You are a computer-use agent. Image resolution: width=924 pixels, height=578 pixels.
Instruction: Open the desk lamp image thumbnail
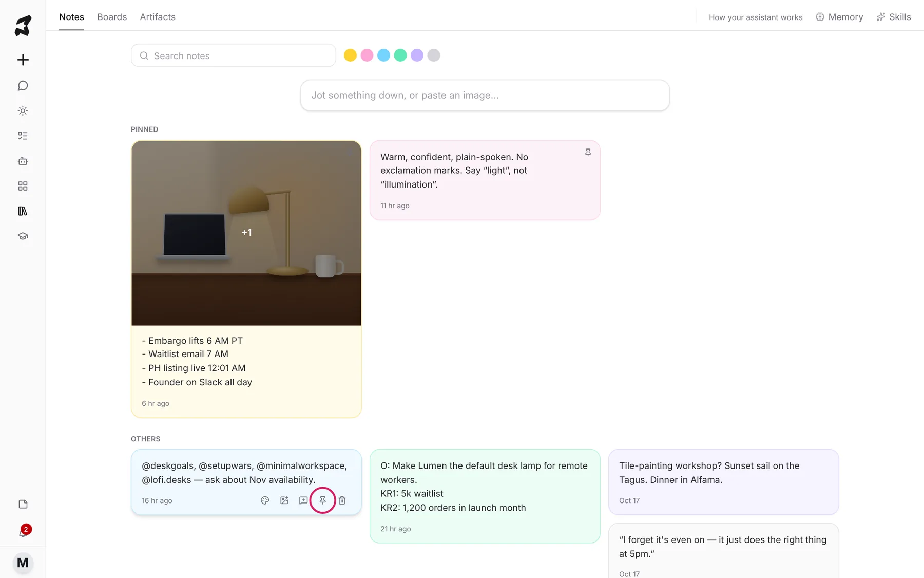pos(246,233)
